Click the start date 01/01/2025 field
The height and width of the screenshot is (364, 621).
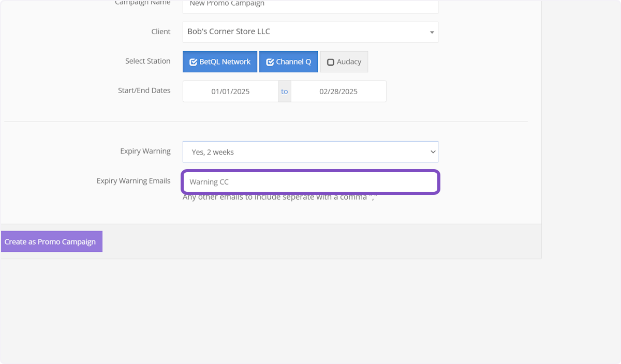[230, 92]
